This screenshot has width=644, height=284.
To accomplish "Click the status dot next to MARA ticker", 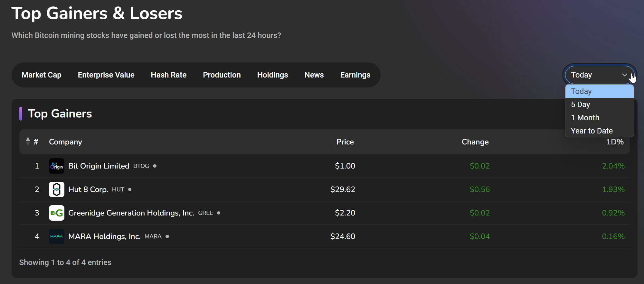I will [x=167, y=236].
